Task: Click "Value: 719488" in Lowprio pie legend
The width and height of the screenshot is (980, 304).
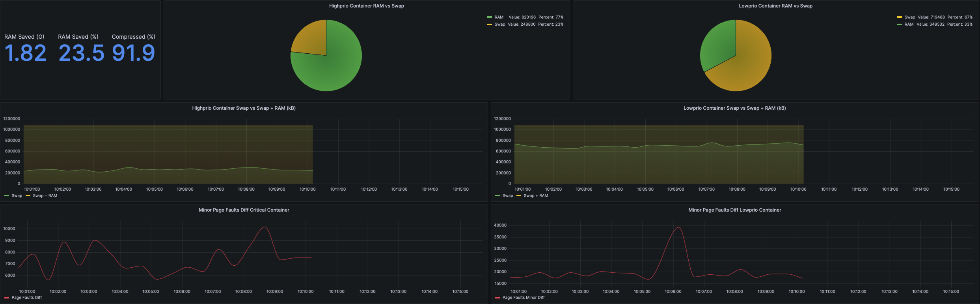Action: pyautogui.click(x=932, y=17)
